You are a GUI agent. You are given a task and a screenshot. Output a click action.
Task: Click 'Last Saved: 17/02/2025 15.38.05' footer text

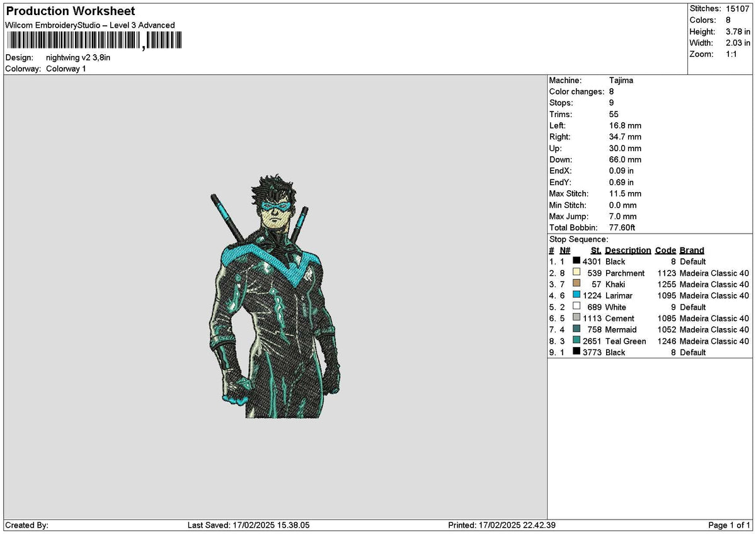[x=249, y=525]
